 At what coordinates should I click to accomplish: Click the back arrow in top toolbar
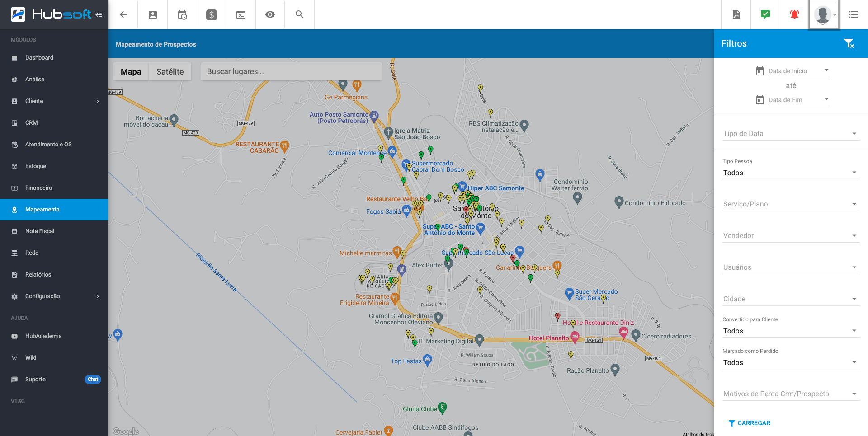click(x=123, y=14)
